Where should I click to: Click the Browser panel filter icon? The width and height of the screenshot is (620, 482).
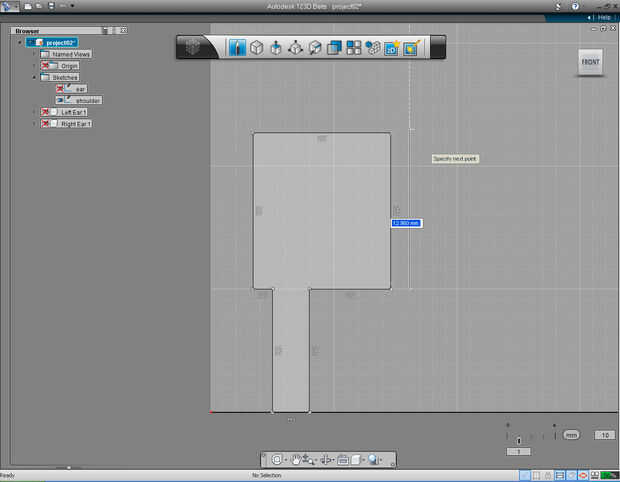[x=105, y=30]
